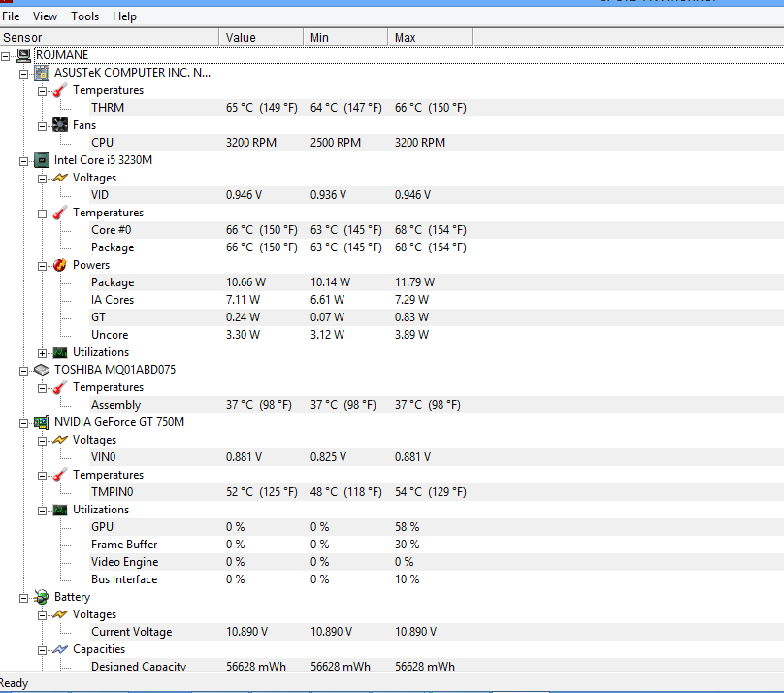Click the Battery Voltages lightning icon
Image resolution: width=784 pixels, height=693 pixels.
point(60,614)
